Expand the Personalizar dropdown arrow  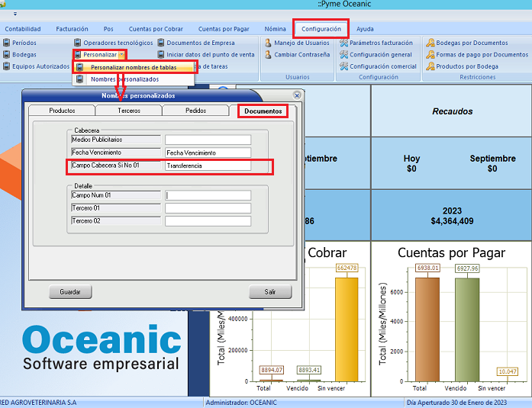(122, 55)
